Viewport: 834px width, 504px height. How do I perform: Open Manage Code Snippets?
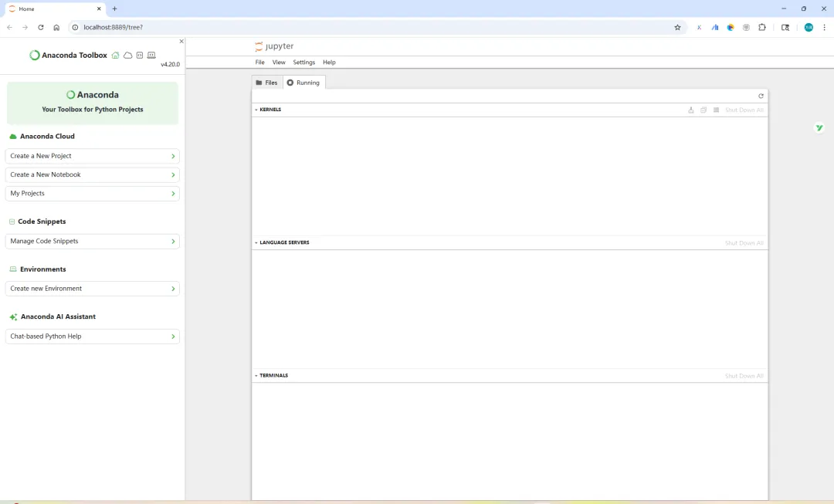(93, 242)
